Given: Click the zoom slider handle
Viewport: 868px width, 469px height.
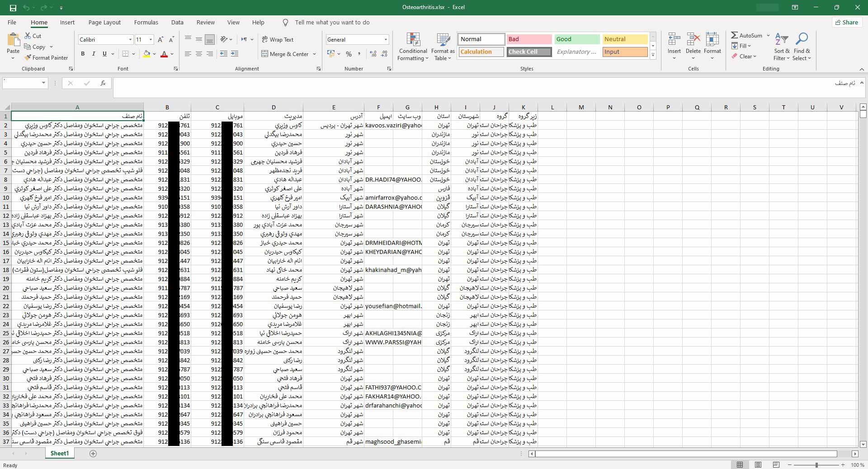Looking at the screenshot, I should click(816, 465).
